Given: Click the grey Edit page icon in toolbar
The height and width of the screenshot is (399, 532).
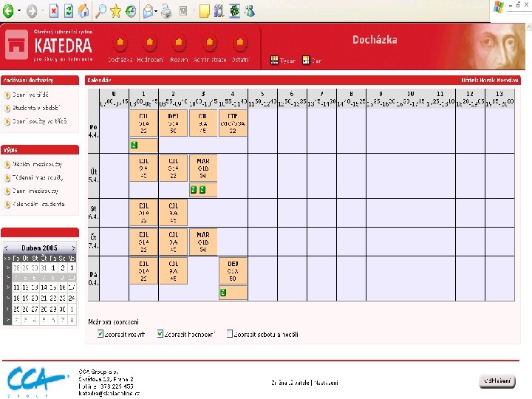Looking at the screenshot, I should (x=183, y=12).
